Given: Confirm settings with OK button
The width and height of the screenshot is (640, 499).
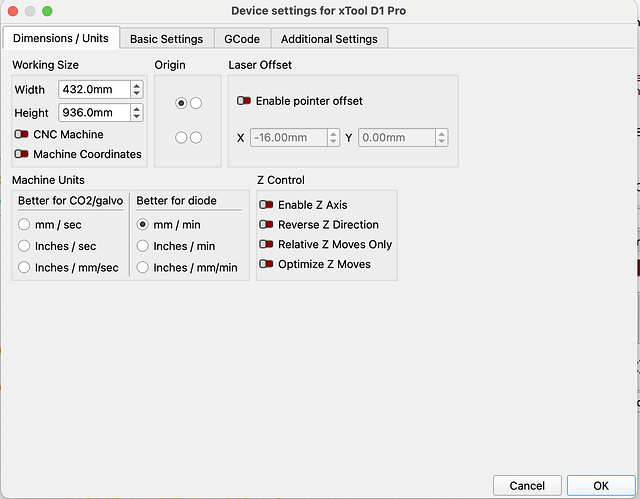Looking at the screenshot, I should pos(601,486).
